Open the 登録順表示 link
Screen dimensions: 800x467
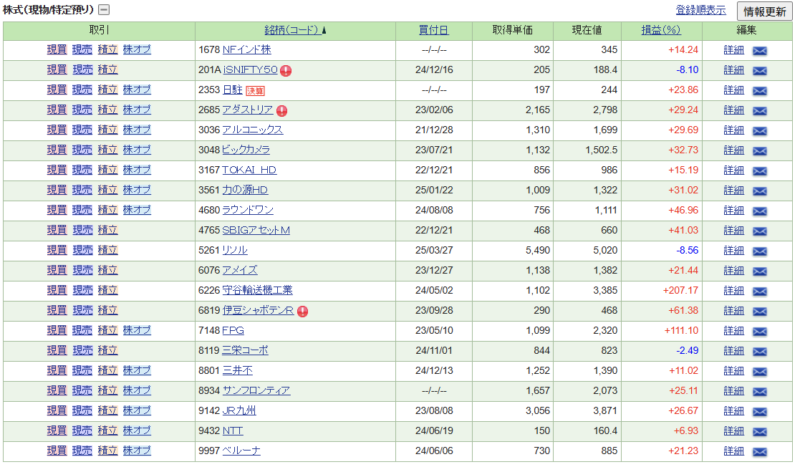click(701, 10)
